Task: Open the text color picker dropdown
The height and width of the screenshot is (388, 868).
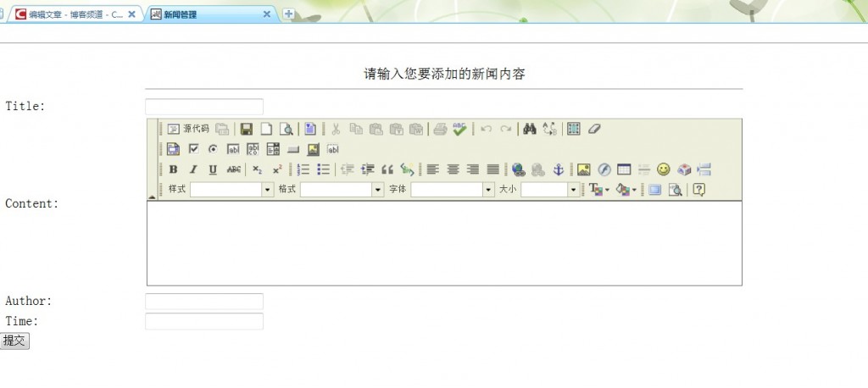Action: click(599, 190)
